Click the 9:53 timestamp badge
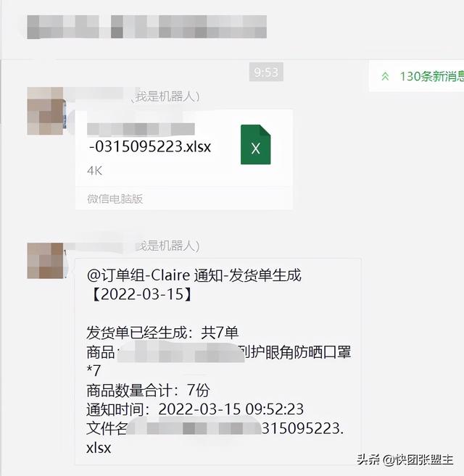Image resolution: width=464 pixels, height=476 pixels. (266, 72)
